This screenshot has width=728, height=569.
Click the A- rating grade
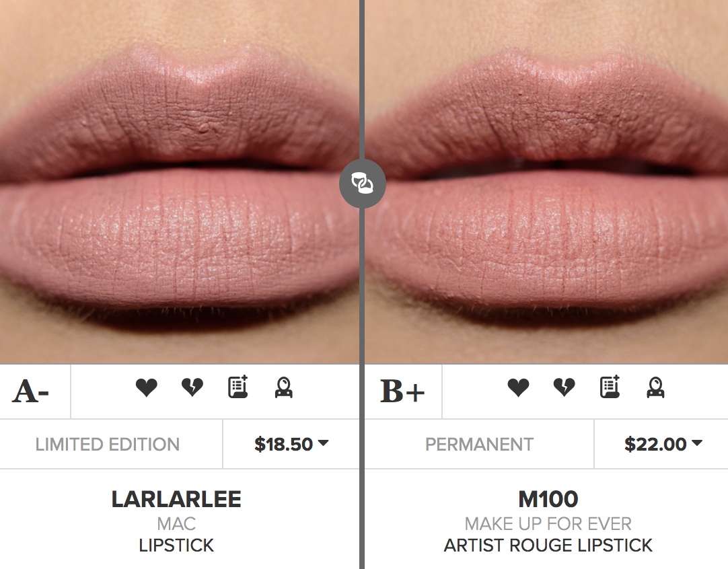[31, 391]
